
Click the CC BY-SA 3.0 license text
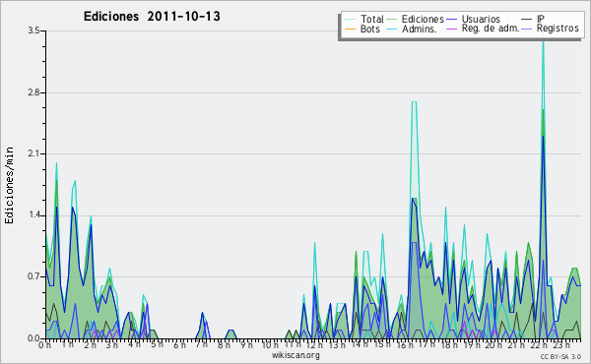560,356
